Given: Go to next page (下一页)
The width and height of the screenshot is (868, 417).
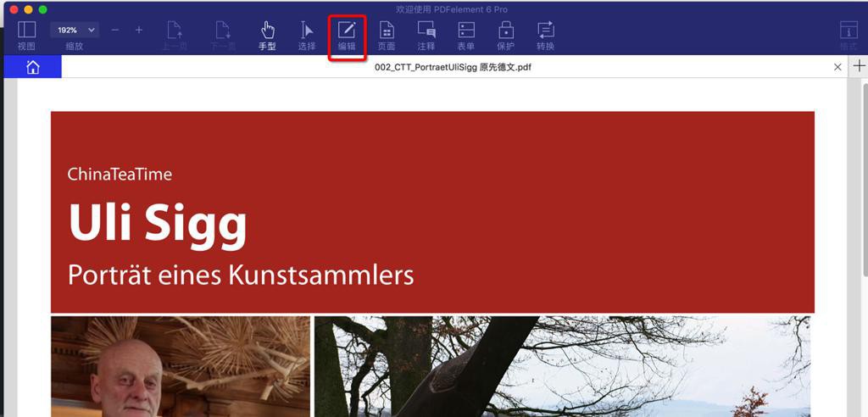Looking at the screenshot, I should pos(223,36).
